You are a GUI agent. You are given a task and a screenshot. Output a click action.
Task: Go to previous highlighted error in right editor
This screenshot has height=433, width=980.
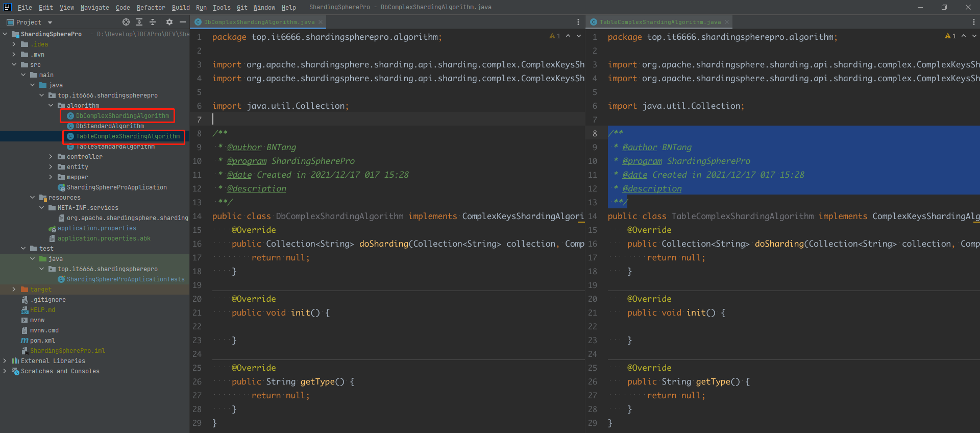point(964,36)
